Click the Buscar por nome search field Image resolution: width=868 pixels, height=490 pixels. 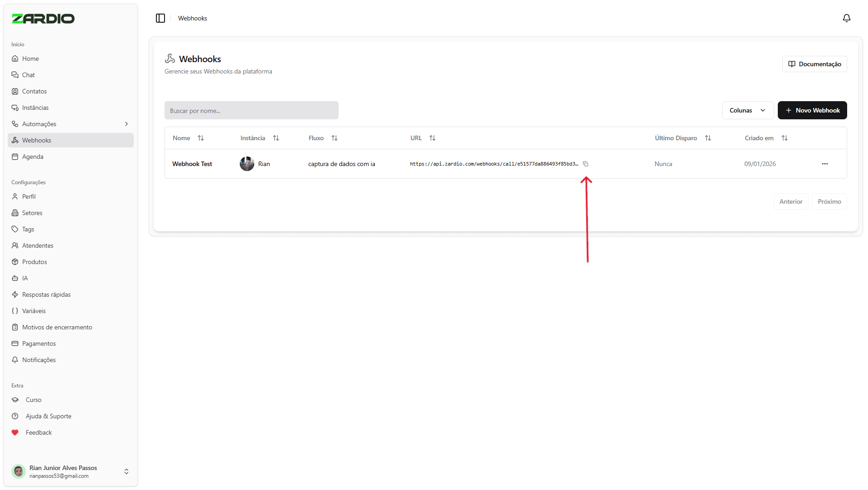tap(251, 110)
